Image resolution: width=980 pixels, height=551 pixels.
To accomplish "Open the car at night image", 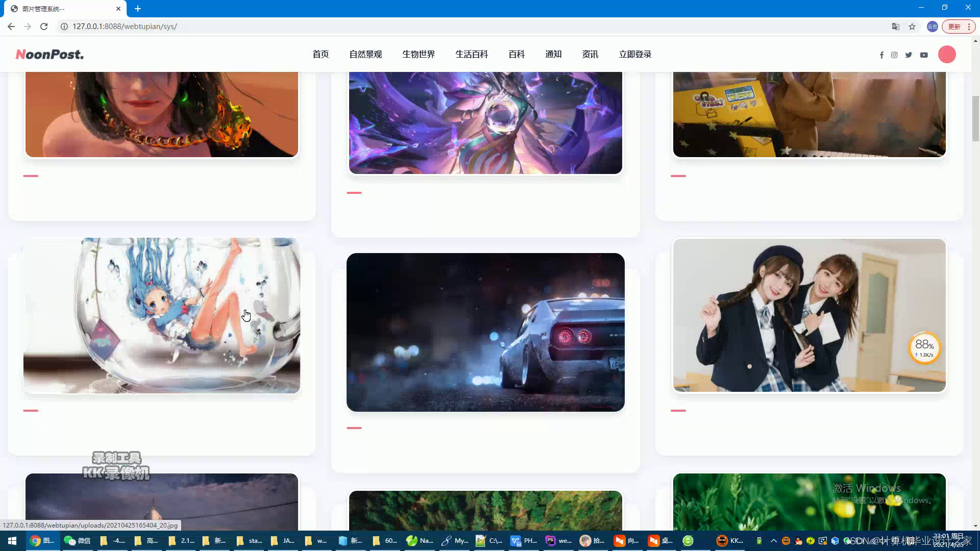I will 485,332.
